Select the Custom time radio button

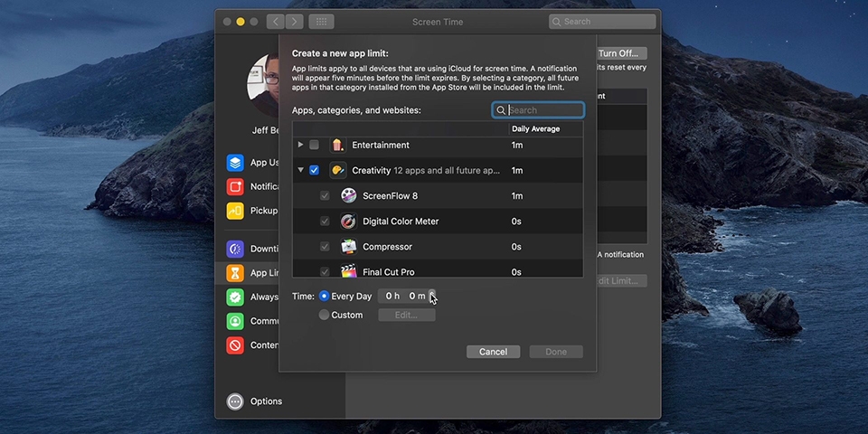(324, 315)
